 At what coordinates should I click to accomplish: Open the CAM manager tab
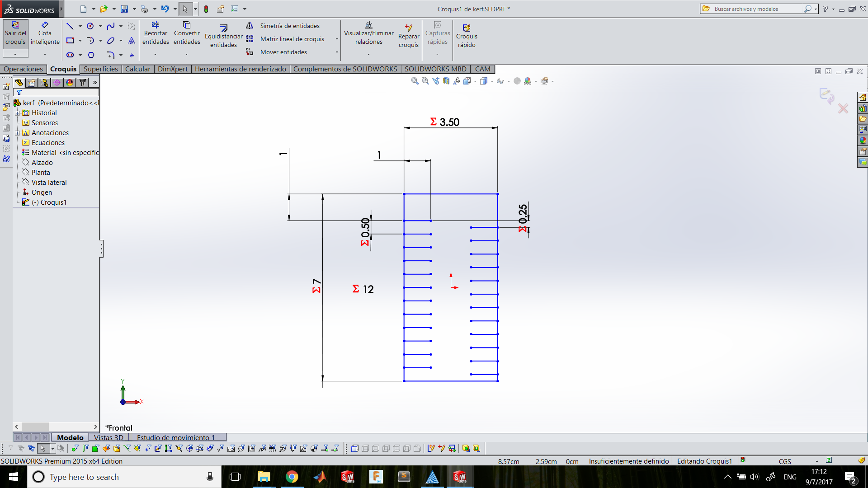tap(82, 82)
